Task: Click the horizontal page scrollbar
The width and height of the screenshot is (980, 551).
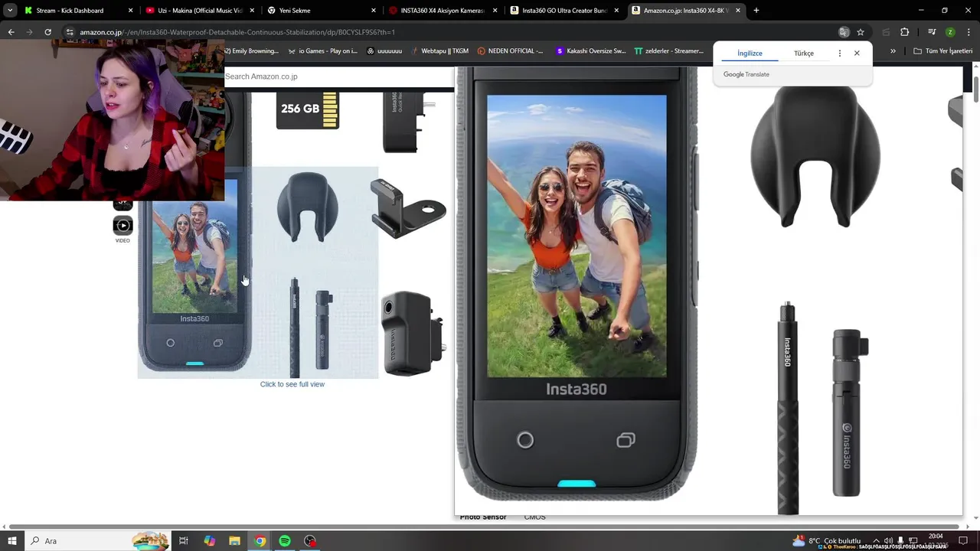Action: click(483, 526)
